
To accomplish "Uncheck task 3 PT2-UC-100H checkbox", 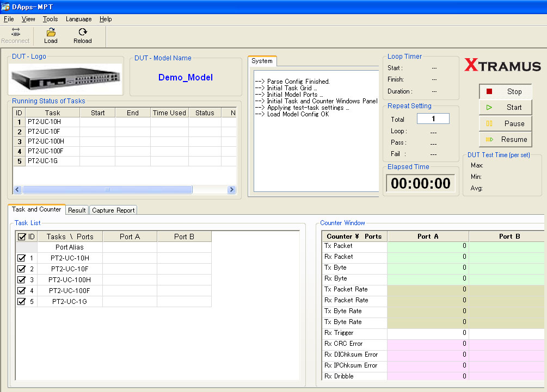I will pos(21,279).
